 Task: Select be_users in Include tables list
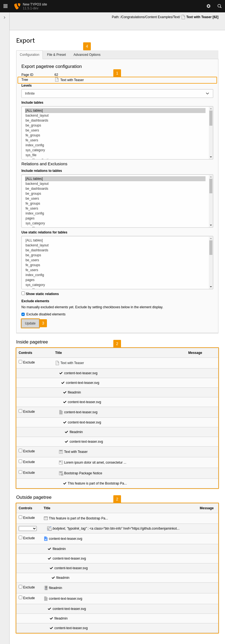tap(32, 130)
